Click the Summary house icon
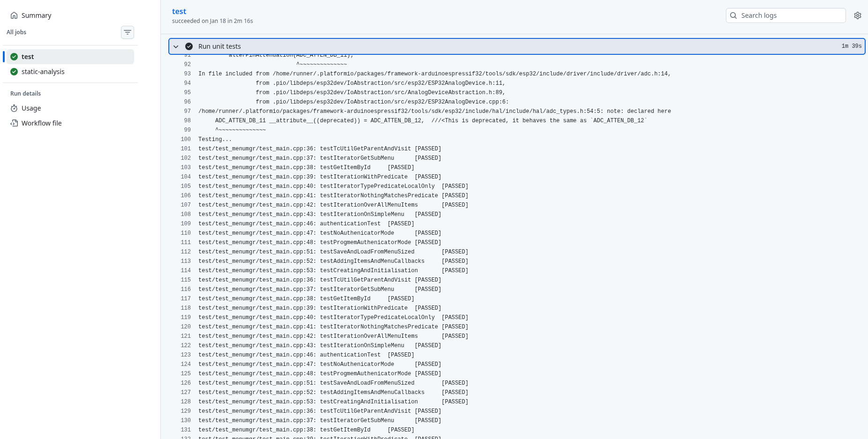Image resolution: width=868 pixels, height=439 pixels. coord(14,15)
